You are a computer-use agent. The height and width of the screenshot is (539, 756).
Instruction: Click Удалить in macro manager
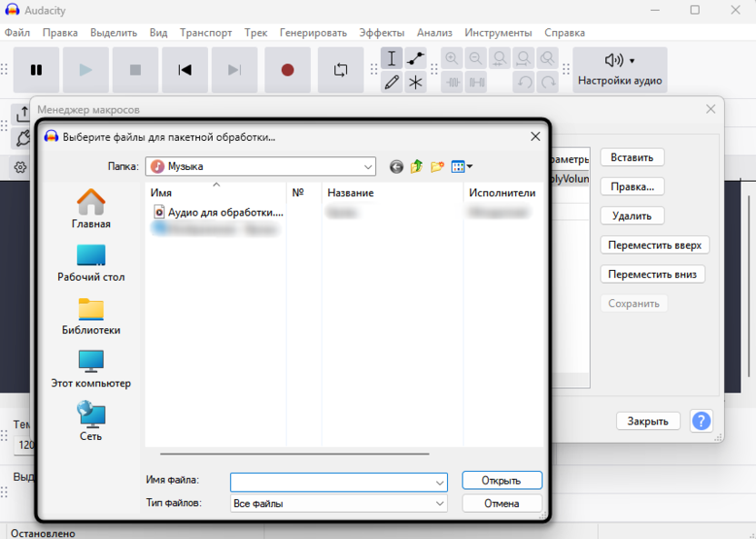tap(632, 216)
